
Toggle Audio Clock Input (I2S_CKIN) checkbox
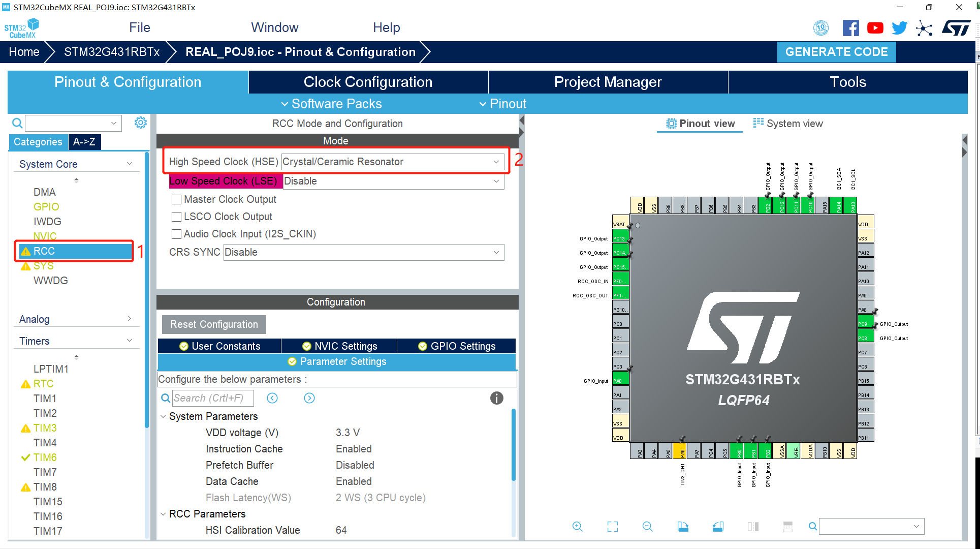pyautogui.click(x=177, y=234)
